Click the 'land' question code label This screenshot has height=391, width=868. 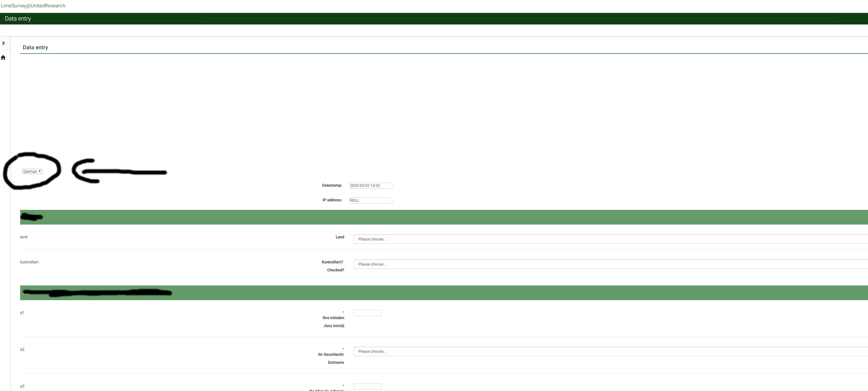pos(24,237)
